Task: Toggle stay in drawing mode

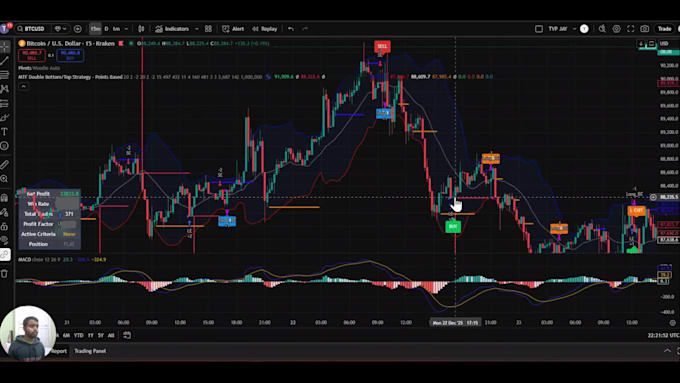Action: pos(5,212)
